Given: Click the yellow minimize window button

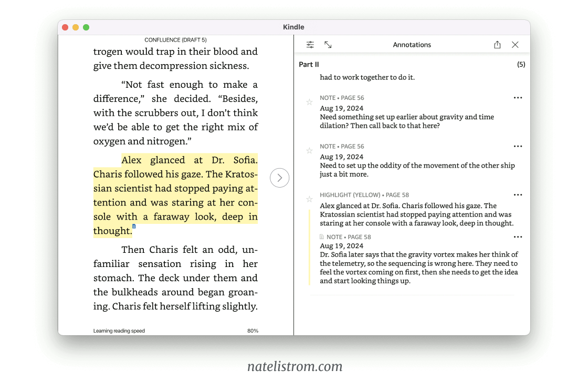Looking at the screenshot, I should click(x=76, y=27).
